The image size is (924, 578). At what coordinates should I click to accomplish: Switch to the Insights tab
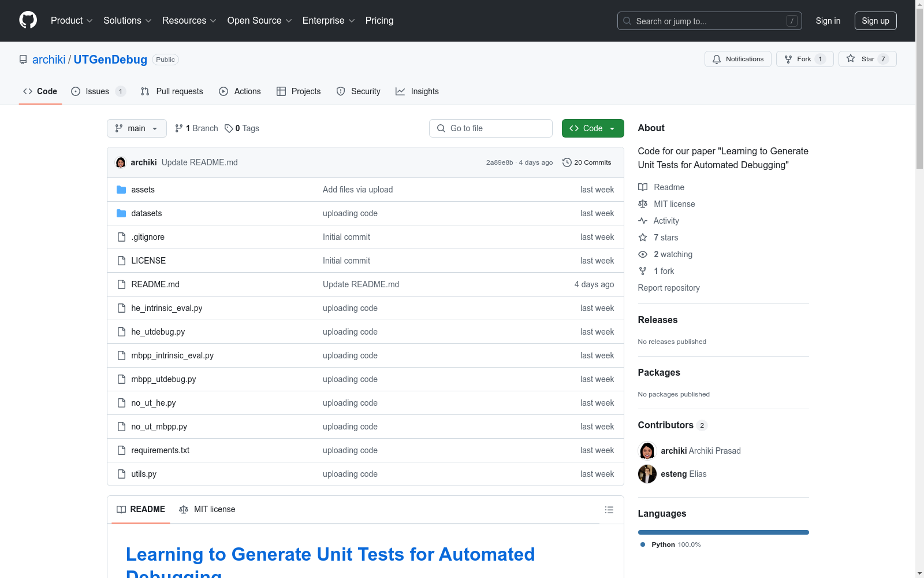(x=417, y=91)
